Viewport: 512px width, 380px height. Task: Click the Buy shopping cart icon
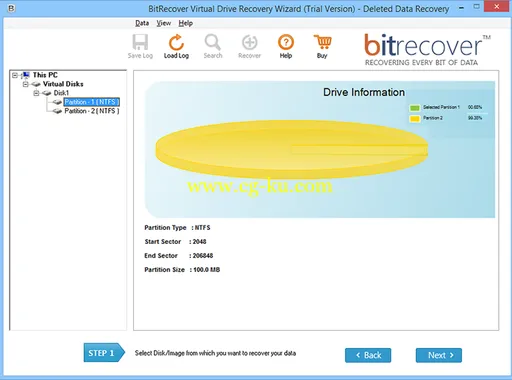(x=322, y=42)
